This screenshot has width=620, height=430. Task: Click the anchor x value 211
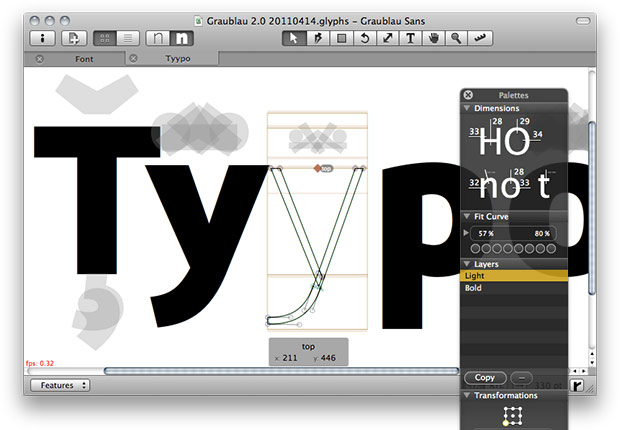290,358
